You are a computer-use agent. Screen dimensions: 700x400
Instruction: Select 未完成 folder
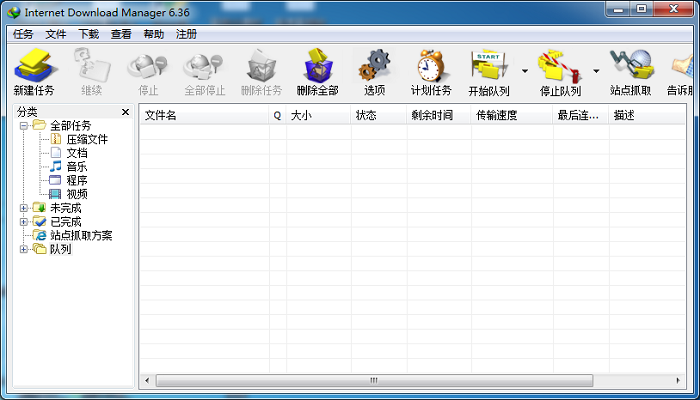66,208
